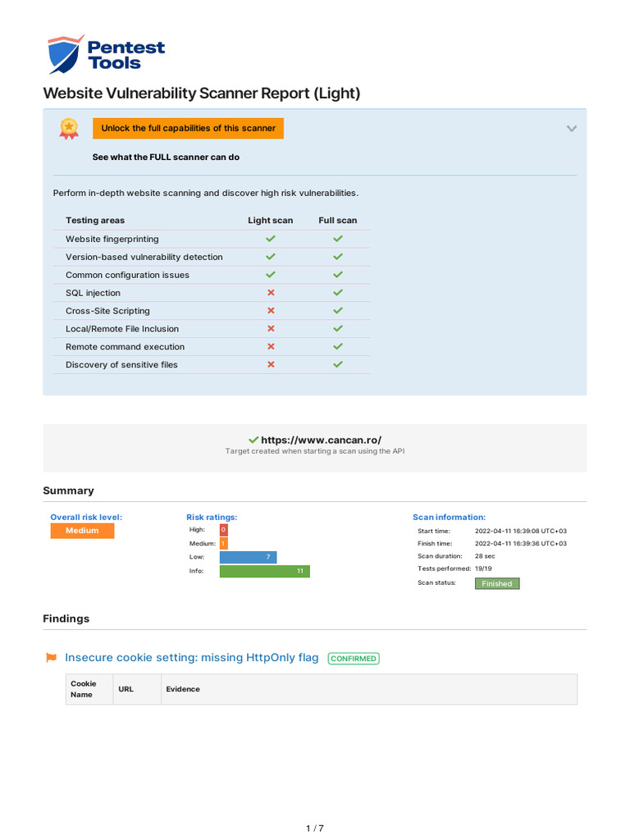Click the orange Medium risk rating bar
The image size is (630, 840).
[x=223, y=543]
